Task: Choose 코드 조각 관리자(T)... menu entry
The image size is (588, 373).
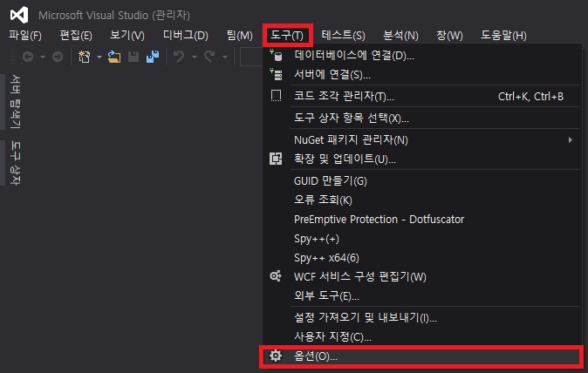Action: coord(422,96)
